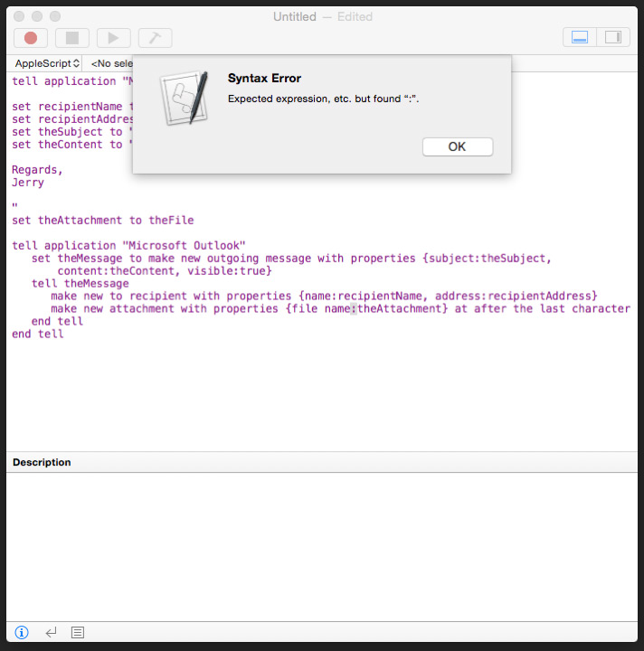Click the "make new to recipient" line
Image resolution: width=644 pixels, height=651 pixels.
[x=324, y=296]
